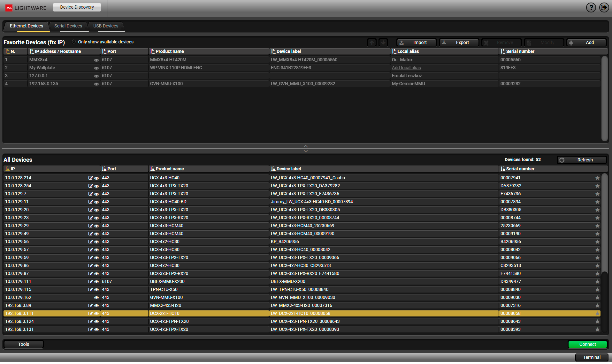612x364 pixels.
Task: Refresh the All Devices list
Action: [x=582, y=160]
